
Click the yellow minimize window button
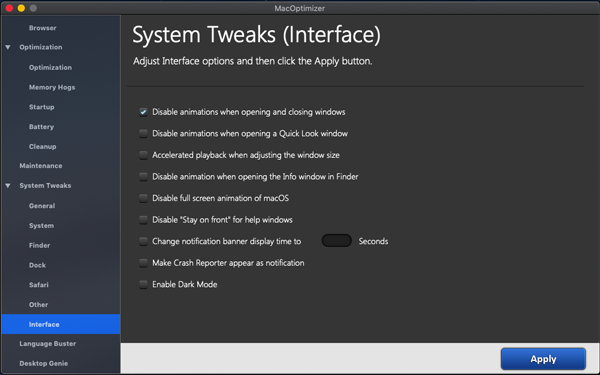pyautogui.click(x=21, y=8)
